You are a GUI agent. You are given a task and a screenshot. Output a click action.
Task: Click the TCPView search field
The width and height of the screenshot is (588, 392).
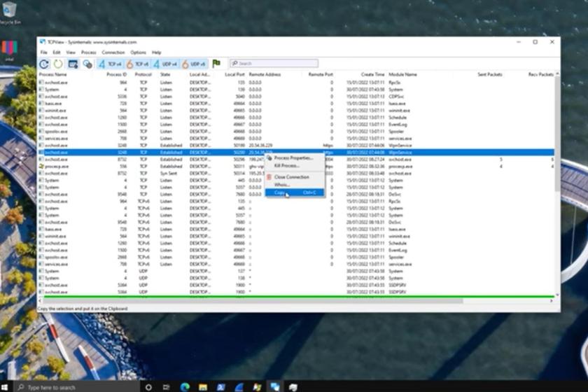point(274,64)
